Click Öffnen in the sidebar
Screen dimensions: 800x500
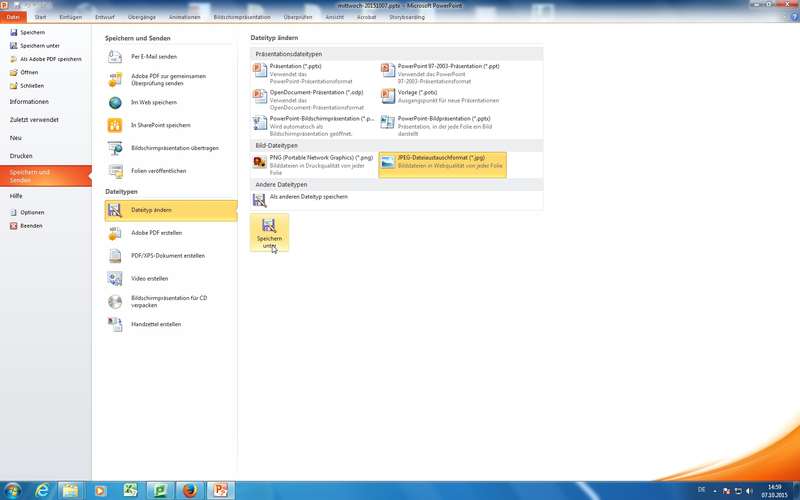[x=24, y=72]
